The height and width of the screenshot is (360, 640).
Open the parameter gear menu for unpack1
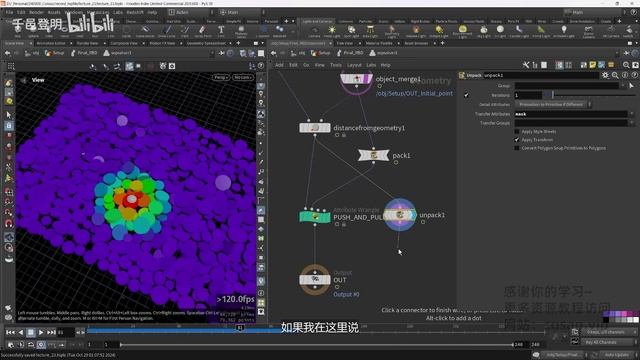click(x=605, y=75)
